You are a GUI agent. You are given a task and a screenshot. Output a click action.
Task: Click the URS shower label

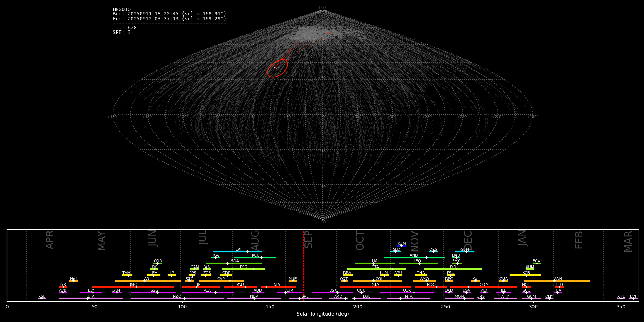pos(480,297)
